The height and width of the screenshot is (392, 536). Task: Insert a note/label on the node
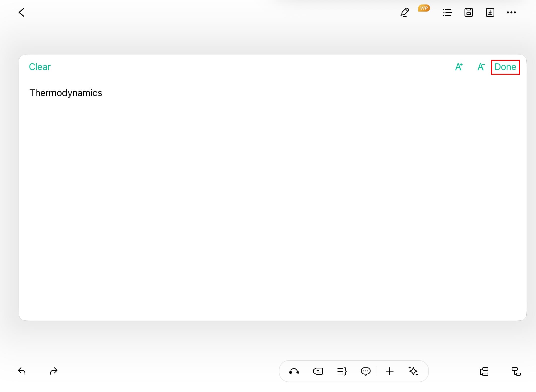pyautogui.click(x=318, y=371)
